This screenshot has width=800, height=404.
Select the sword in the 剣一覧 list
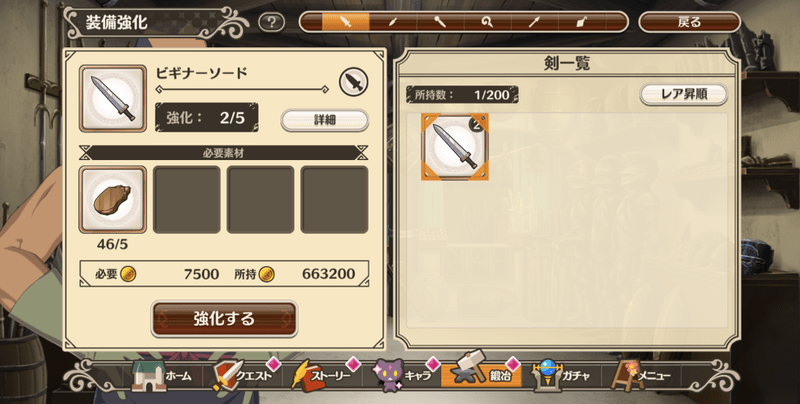455,147
